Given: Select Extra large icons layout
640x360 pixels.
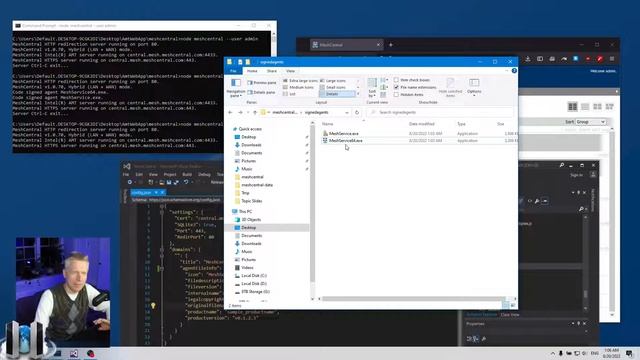Looking at the screenshot, I should [x=299, y=81].
